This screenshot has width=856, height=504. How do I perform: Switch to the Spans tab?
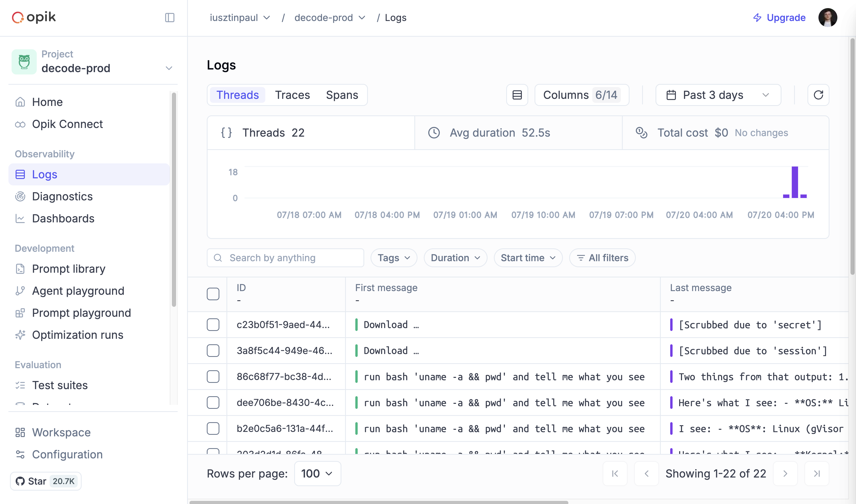tap(342, 95)
